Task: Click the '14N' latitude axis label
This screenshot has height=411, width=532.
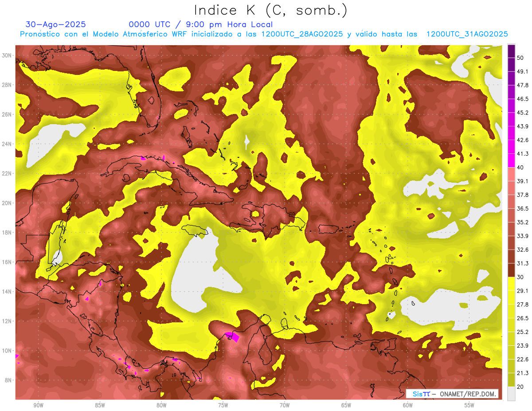Action: [x=7, y=291]
